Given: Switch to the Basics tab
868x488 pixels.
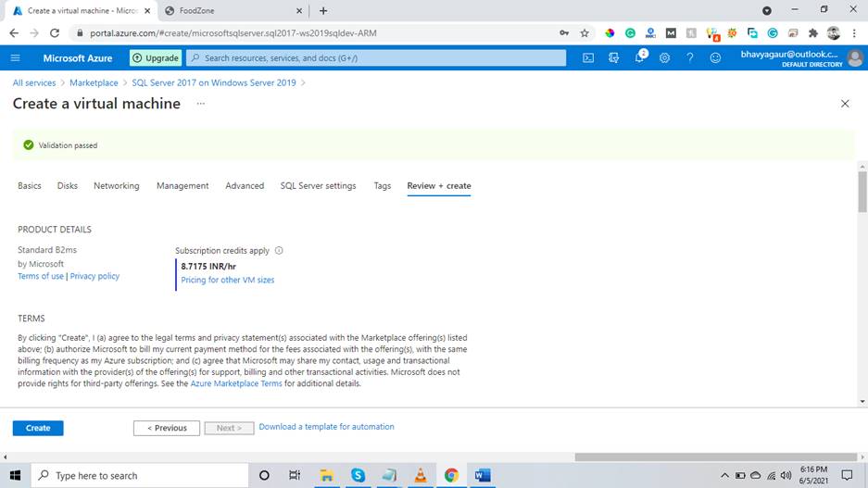Looking at the screenshot, I should (x=30, y=186).
